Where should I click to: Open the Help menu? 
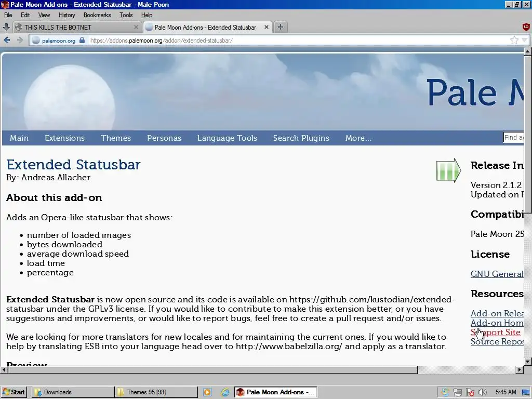(147, 15)
